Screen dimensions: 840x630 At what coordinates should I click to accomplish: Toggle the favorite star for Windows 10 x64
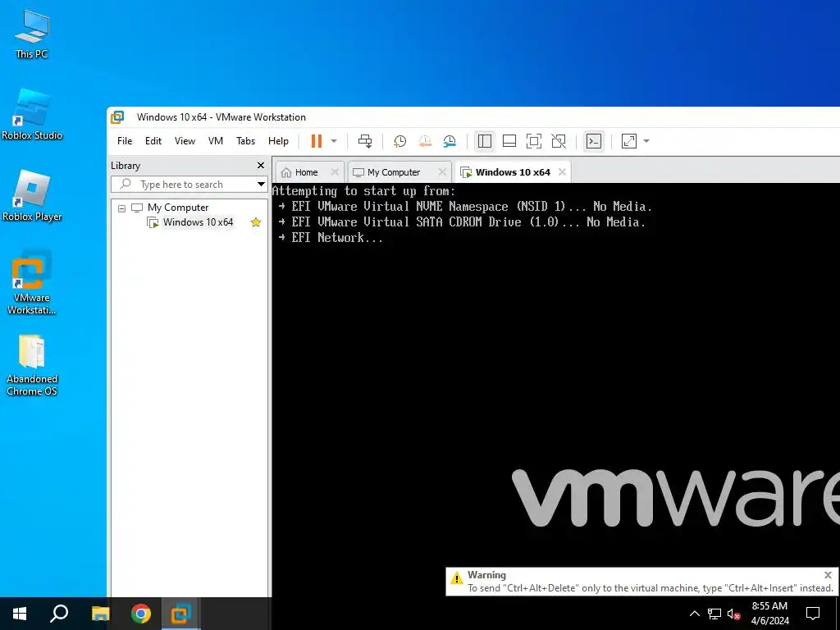click(256, 222)
